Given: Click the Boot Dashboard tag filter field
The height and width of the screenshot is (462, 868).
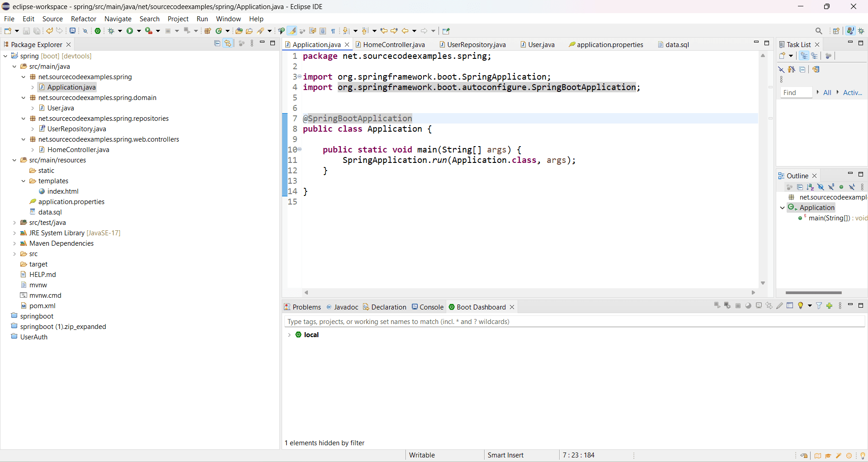Looking at the screenshot, I should click(574, 321).
